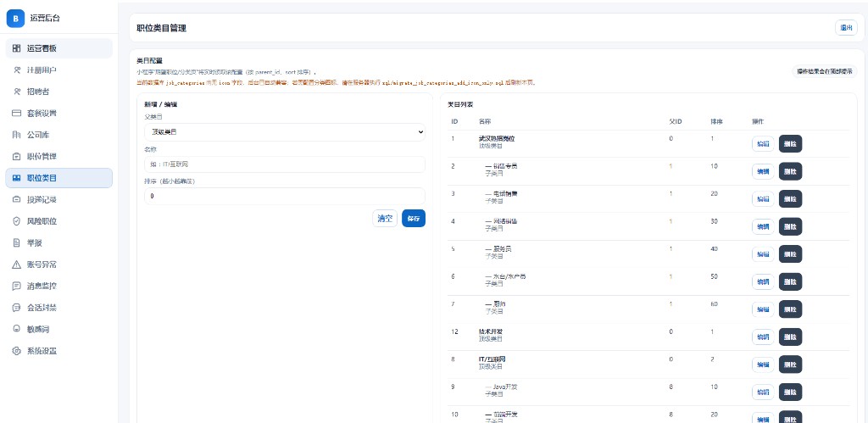Edit the ID 5 服务员 row

point(763,254)
